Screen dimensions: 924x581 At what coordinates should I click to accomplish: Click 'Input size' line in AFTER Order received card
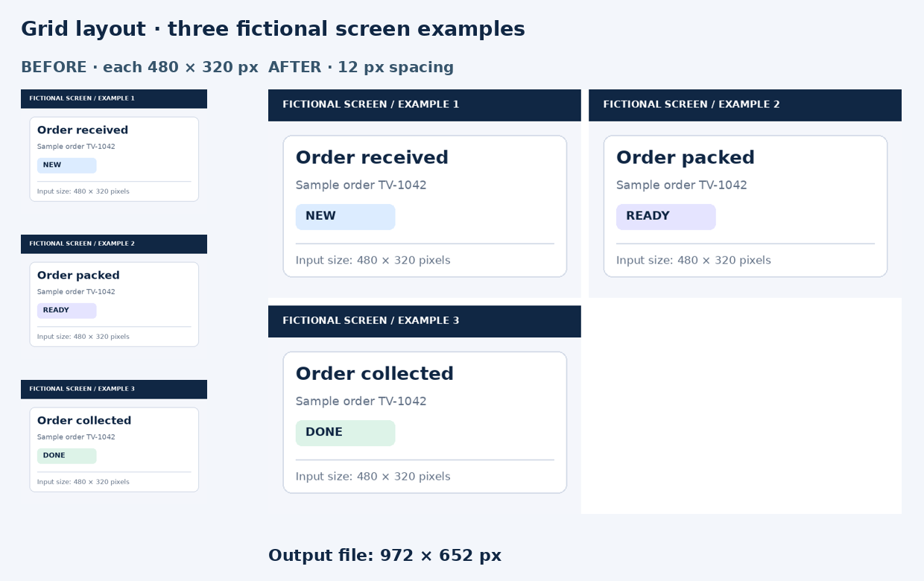click(x=373, y=261)
